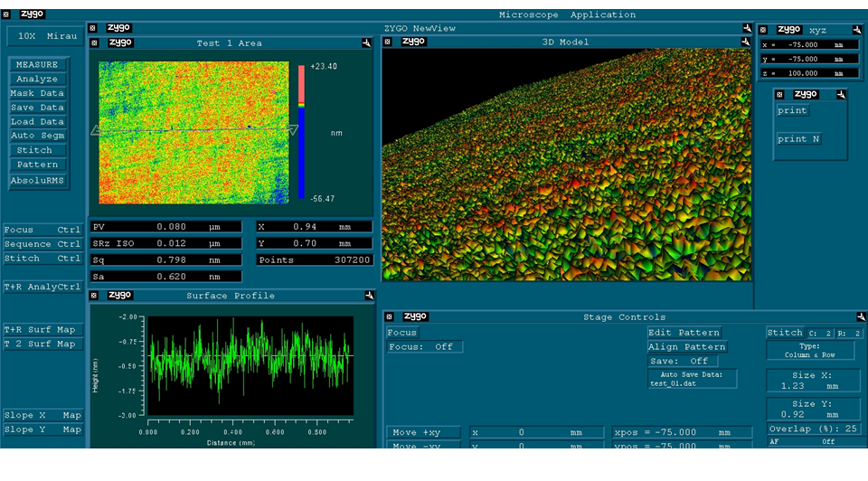This screenshot has height=481, width=868.
Task: Select Mask Data button
Action: [x=38, y=93]
